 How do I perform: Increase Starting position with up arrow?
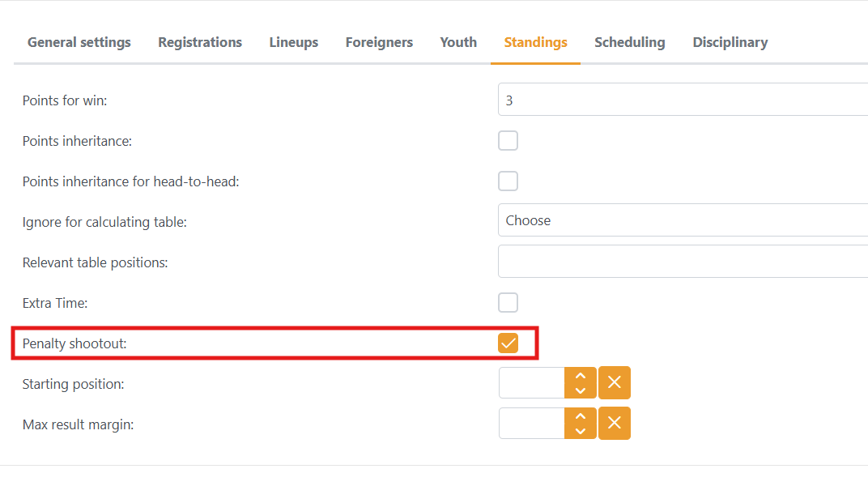point(581,376)
